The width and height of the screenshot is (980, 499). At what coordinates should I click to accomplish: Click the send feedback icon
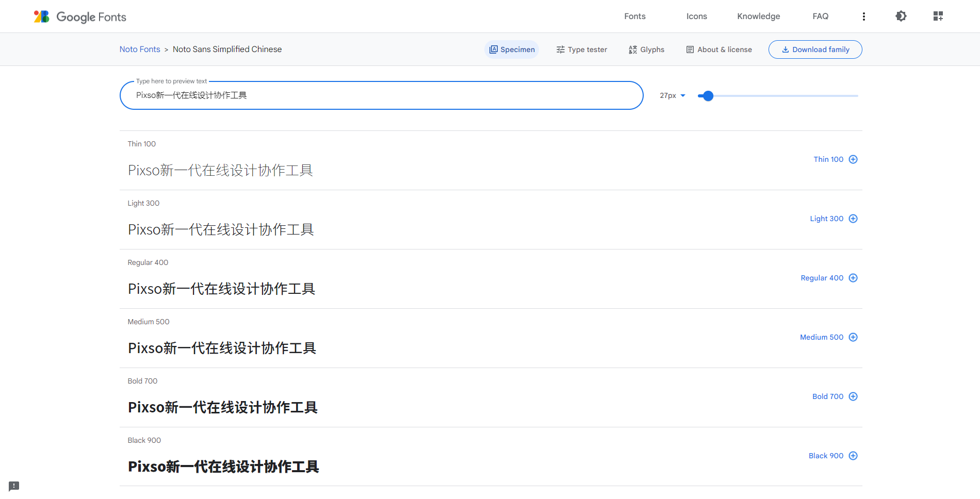[14, 486]
